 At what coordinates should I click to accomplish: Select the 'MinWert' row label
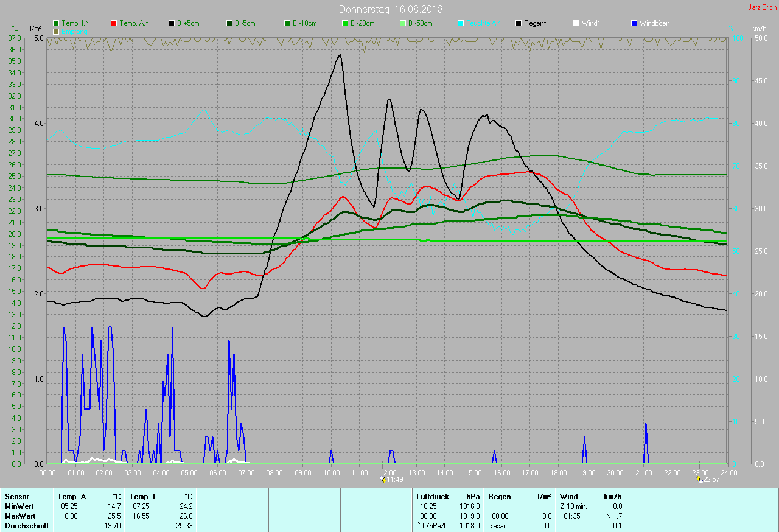tap(19, 506)
